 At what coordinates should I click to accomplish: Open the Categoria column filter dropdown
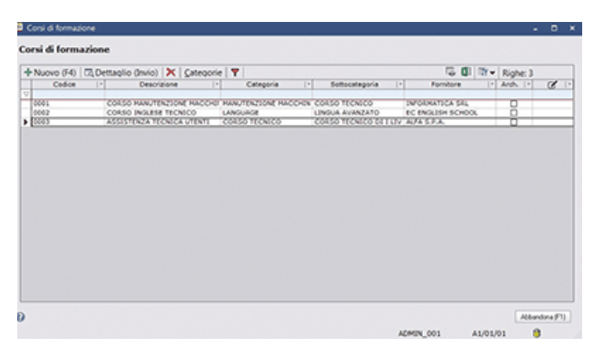(x=307, y=83)
